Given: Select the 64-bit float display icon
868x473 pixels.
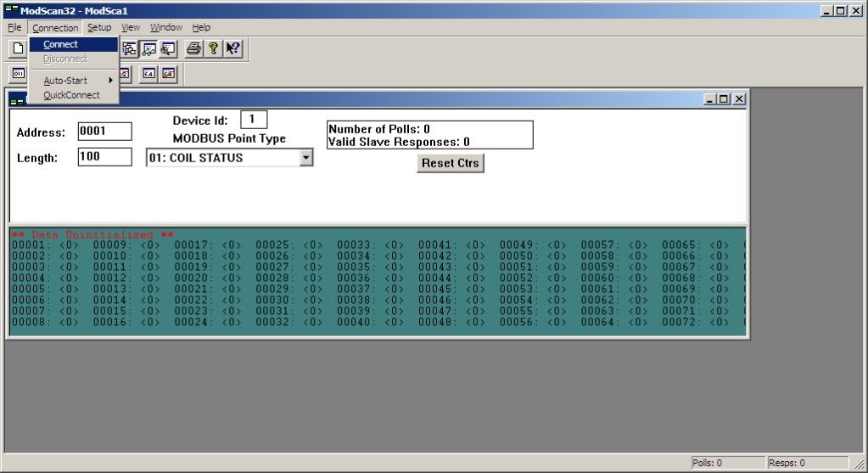Looking at the screenshot, I should pyautogui.click(x=148, y=74).
